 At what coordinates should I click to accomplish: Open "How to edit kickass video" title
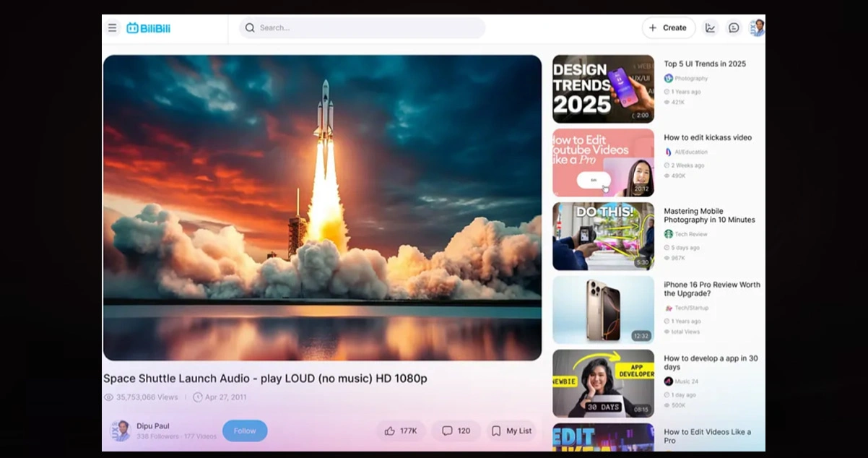(708, 137)
